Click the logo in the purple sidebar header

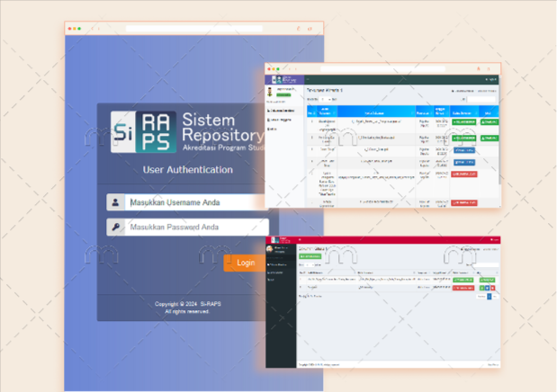(x=284, y=79)
